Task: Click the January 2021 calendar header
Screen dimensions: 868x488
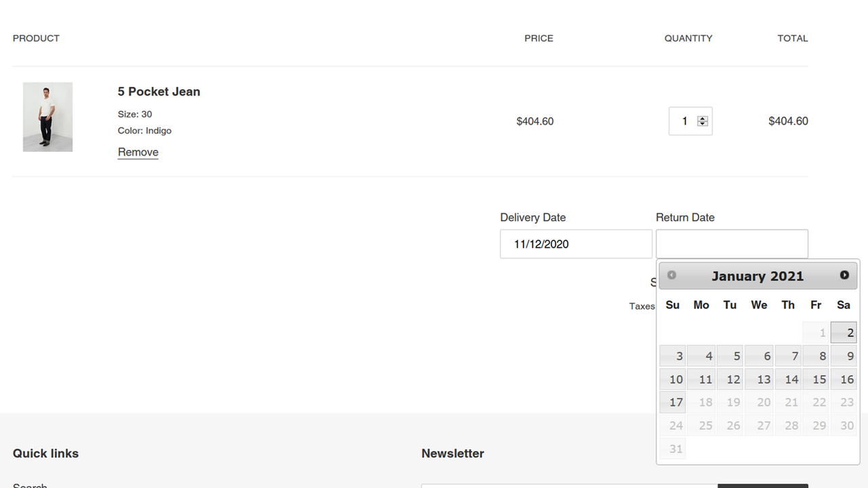Action: click(757, 275)
